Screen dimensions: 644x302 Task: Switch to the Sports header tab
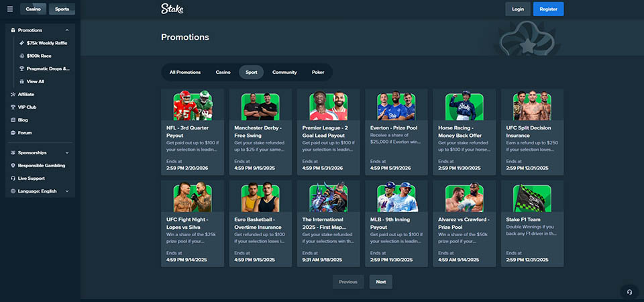click(x=62, y=9)
